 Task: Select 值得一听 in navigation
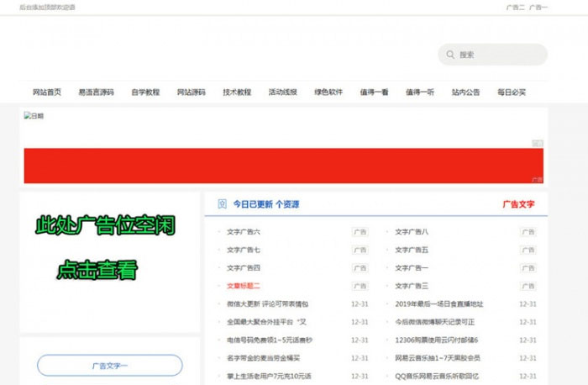click(420, 92)
